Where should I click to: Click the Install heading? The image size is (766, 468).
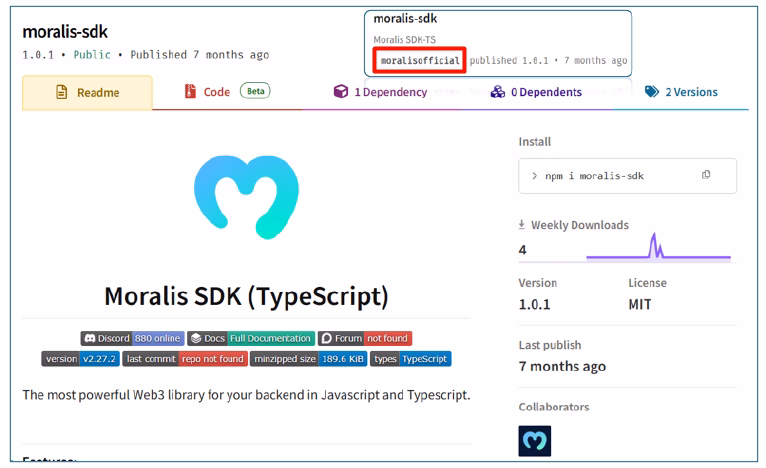[x=534, y=142]
